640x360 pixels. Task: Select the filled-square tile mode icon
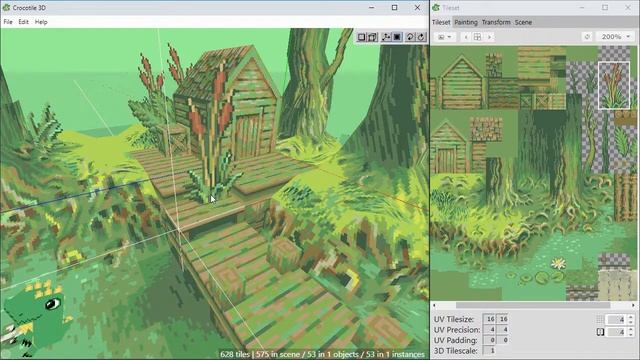(x=397, y=37)
